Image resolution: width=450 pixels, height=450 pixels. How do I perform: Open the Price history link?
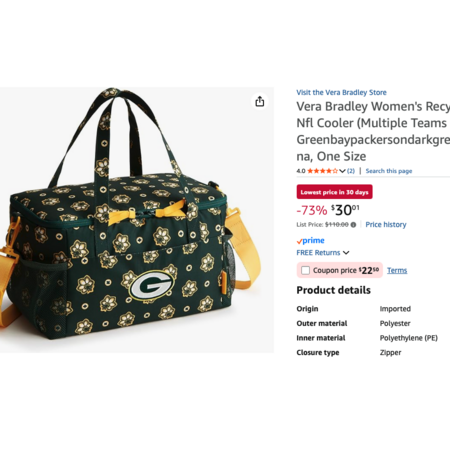[386, 225]
